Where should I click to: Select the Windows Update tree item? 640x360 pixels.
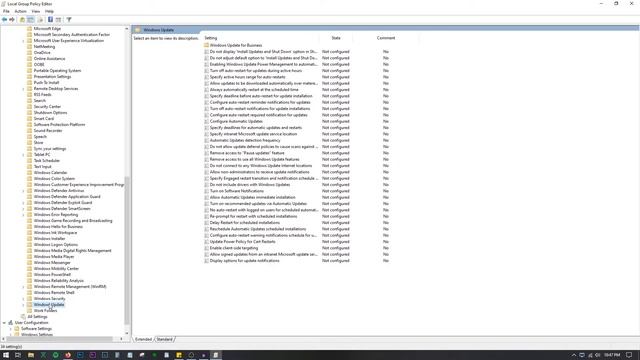(x=49, y=304)
